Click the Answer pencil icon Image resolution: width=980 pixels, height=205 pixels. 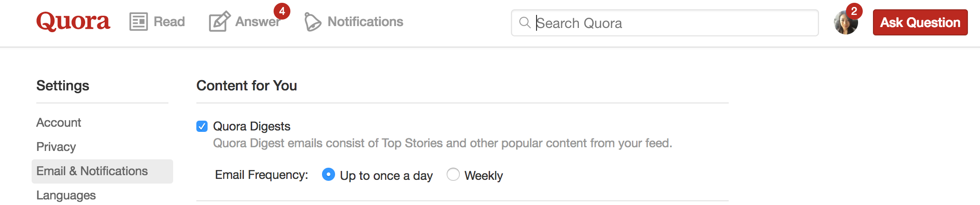[219, 21]
